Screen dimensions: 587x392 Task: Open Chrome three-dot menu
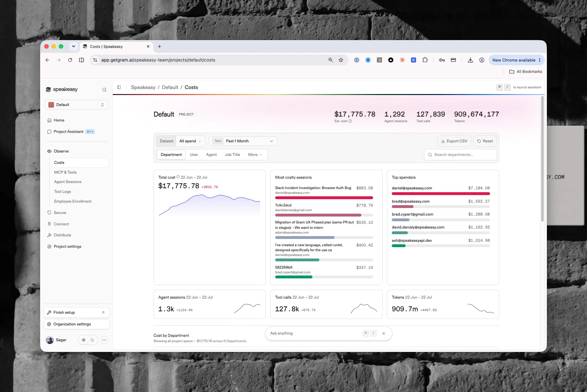[540, 60]
